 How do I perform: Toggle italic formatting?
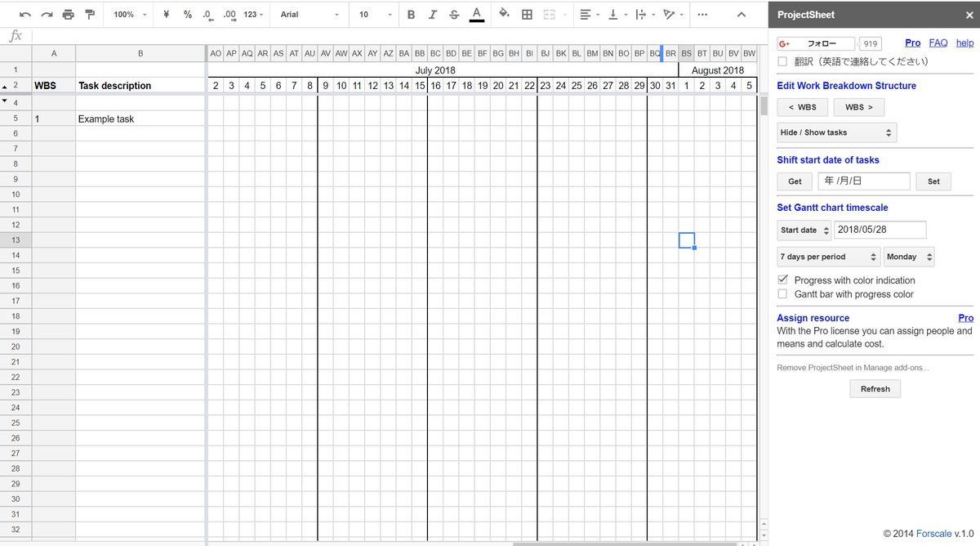[x=432, y=15]
